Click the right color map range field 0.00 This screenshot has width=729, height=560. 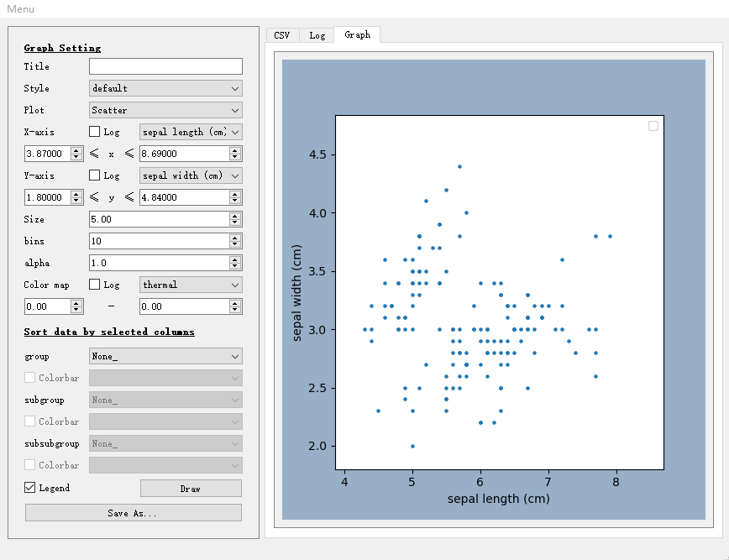point(191,306)
